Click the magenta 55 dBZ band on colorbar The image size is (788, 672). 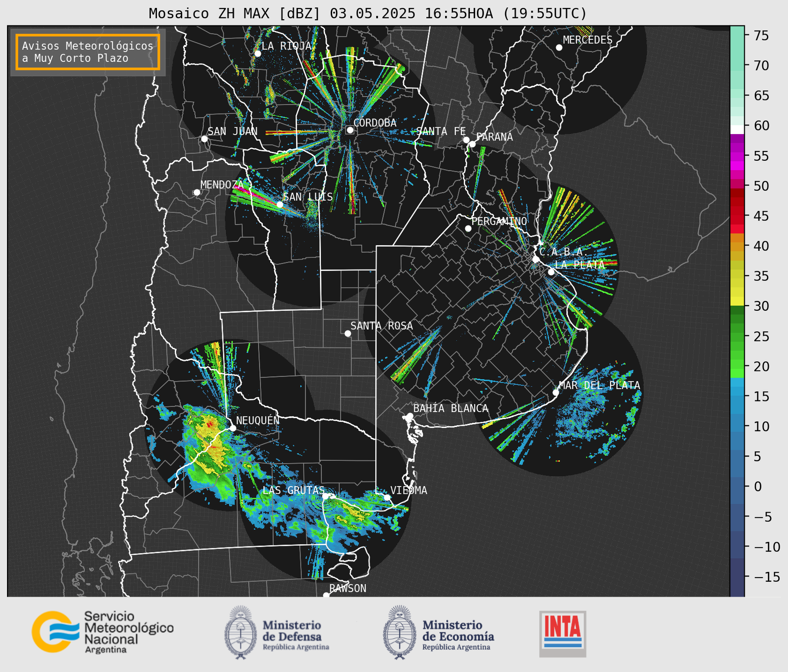tap(737, 156)
